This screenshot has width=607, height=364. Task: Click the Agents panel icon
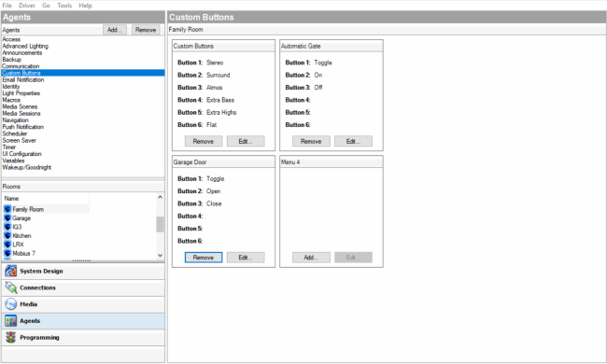(x=11, y=321)
